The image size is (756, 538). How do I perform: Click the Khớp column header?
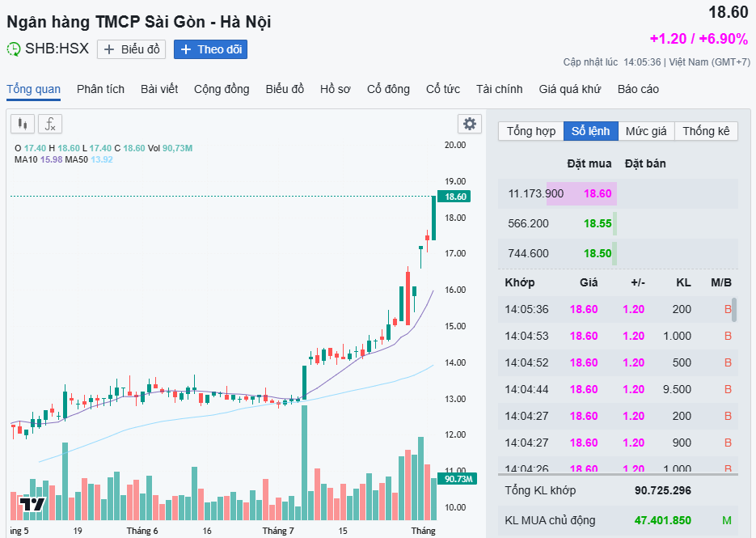pyautogui.click(x=520, y=282)
